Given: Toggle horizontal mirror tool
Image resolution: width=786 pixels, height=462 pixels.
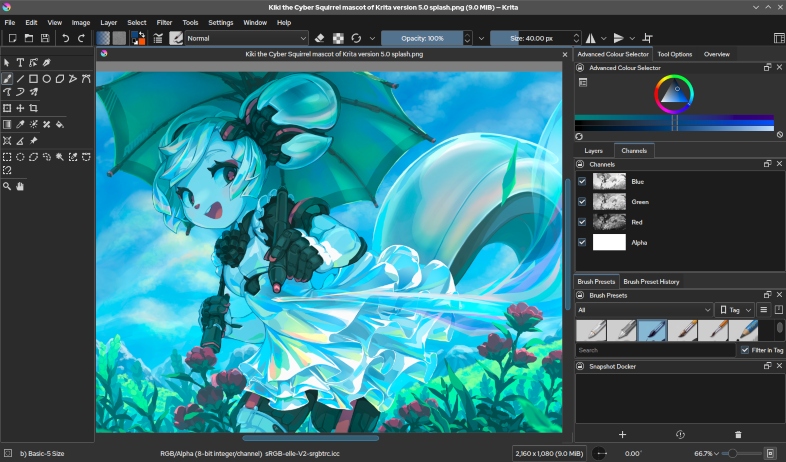Looking at the screenshot, I should [591, 38].
